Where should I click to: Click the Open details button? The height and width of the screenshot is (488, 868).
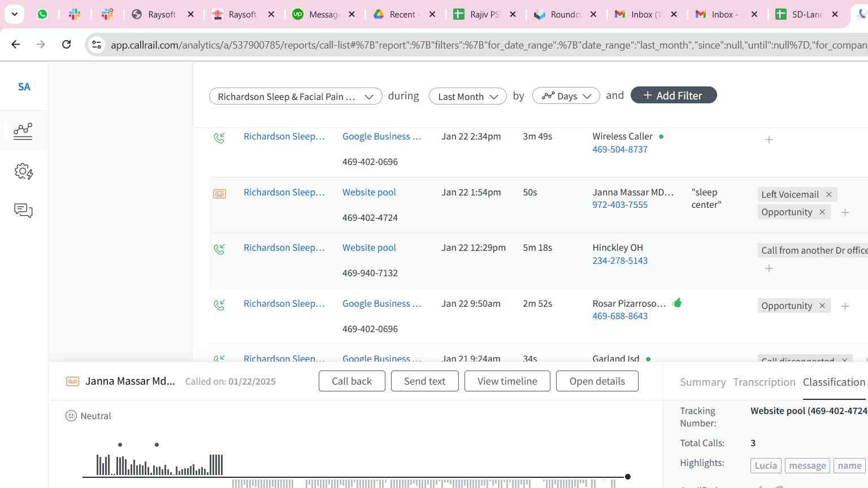pyautogui.click(x=597, y=381)
